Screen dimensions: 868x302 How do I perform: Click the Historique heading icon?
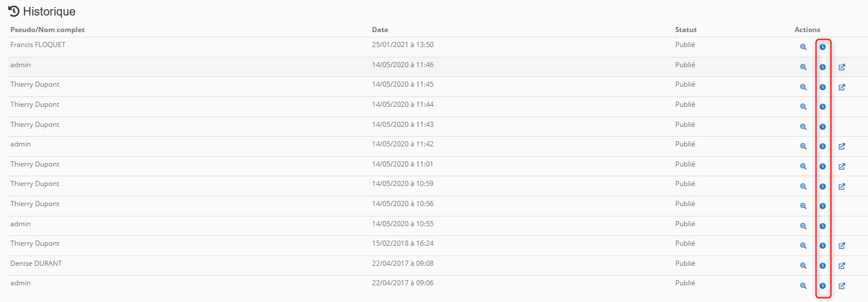coord(14,11)
